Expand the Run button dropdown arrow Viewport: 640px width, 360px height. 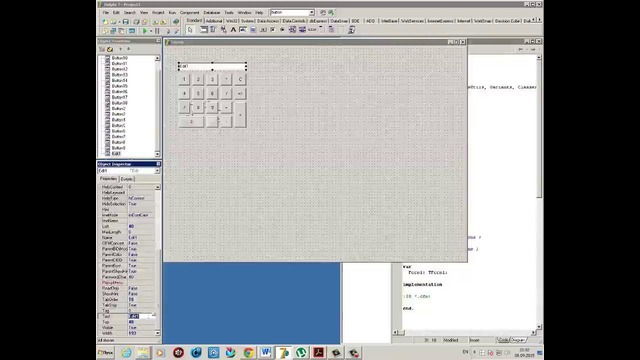[x=150, y=31]
